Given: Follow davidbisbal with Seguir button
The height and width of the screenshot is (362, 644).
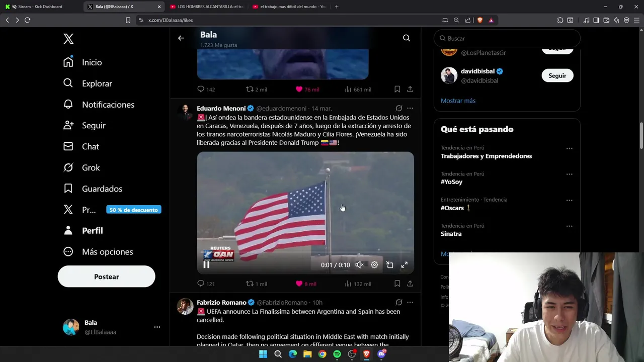Looking at the screenshot, I should pyautogui.click(x=557, y=75).
